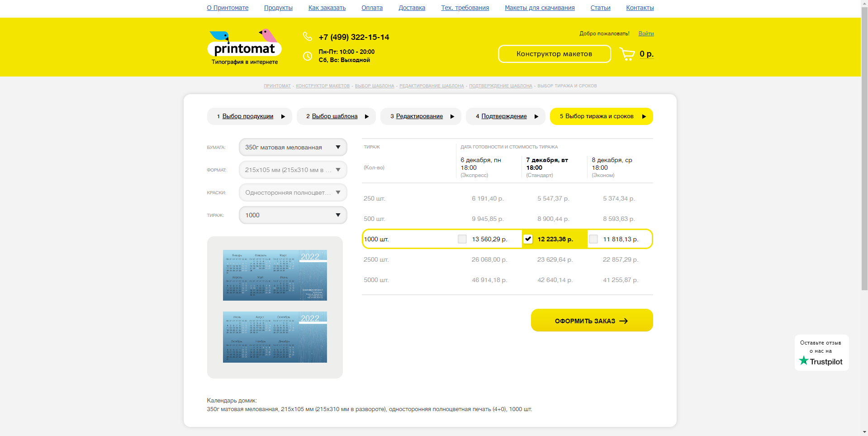868x436 pixels.
Task: Click arrow on 'Подтверждение' step
Action: click(536, 116)
